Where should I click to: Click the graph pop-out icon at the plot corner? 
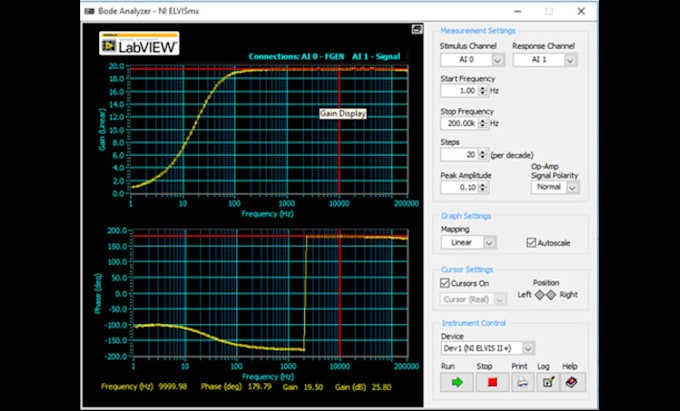click(x=417, y=29)
